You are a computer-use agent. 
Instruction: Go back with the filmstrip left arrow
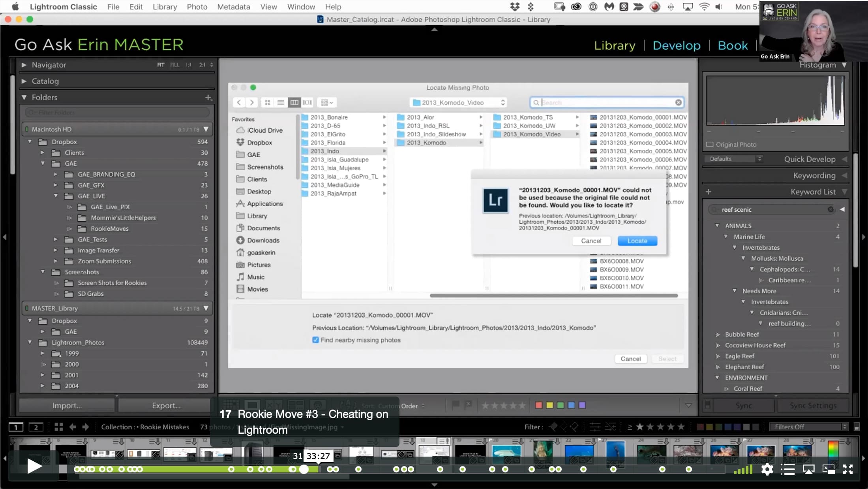[x=73, y=427]
